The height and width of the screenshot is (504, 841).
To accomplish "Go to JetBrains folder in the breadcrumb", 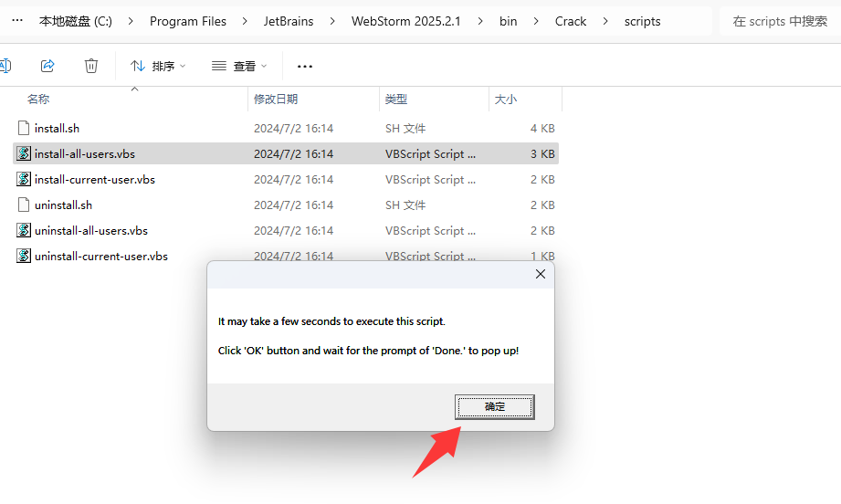I will (x=289, y=21).
